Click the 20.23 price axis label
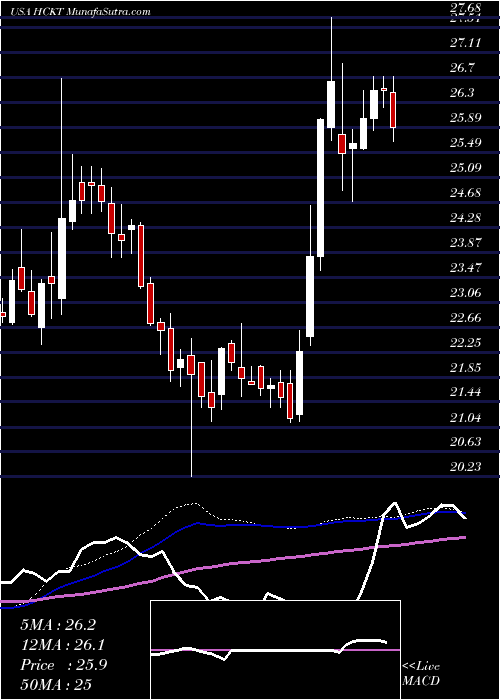 coord(466,467)
